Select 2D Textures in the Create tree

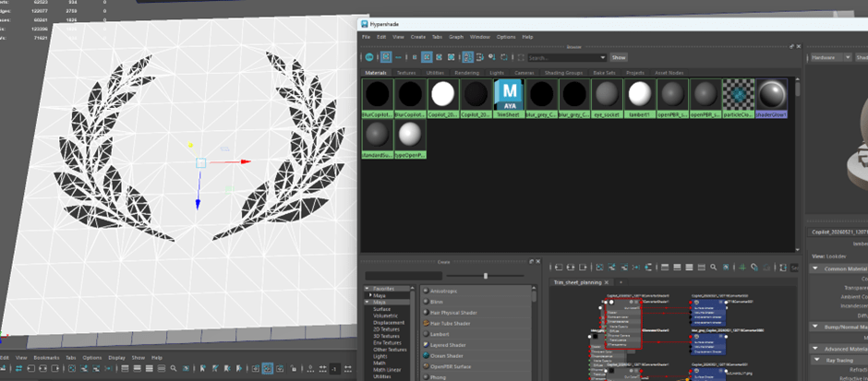click(385, 329)
